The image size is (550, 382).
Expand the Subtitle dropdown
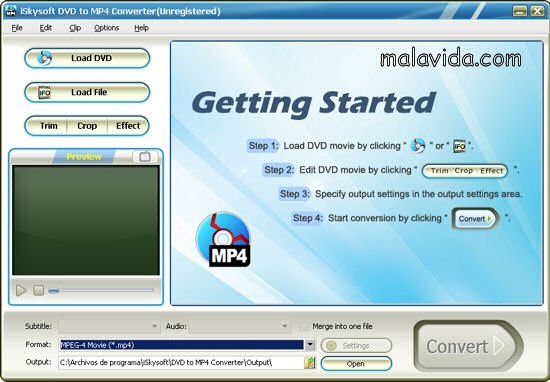click(x=154, y=326)
